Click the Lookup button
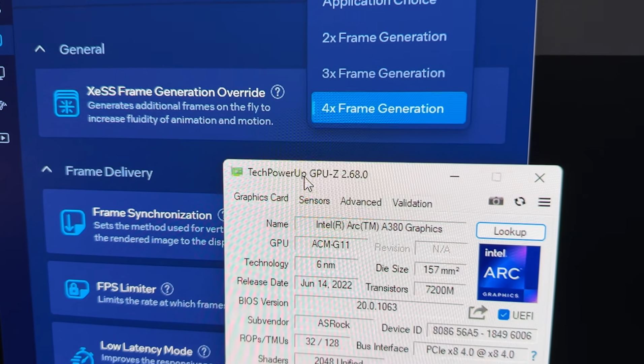Screen dimensions: 644x364 pyautogui.click(x=510, y=232)
